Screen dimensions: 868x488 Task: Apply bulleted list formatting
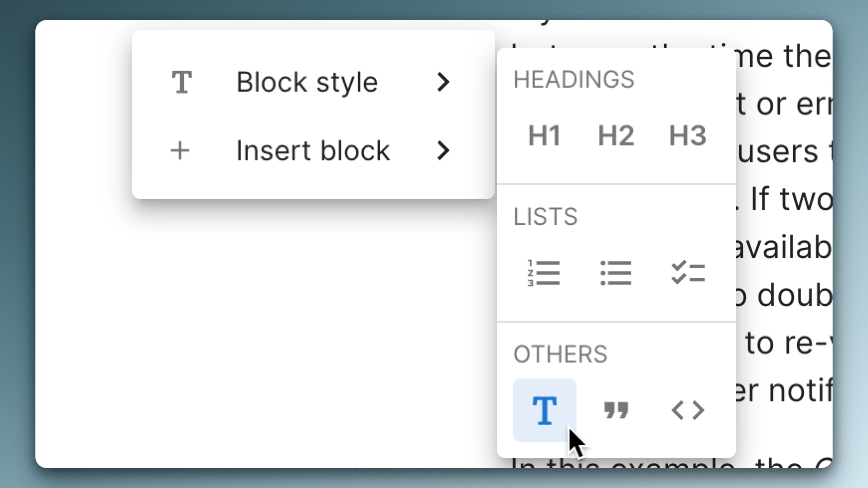[616, 272]
